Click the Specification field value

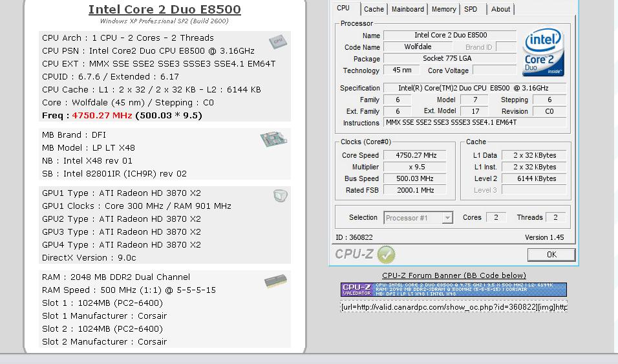(475, 88)
